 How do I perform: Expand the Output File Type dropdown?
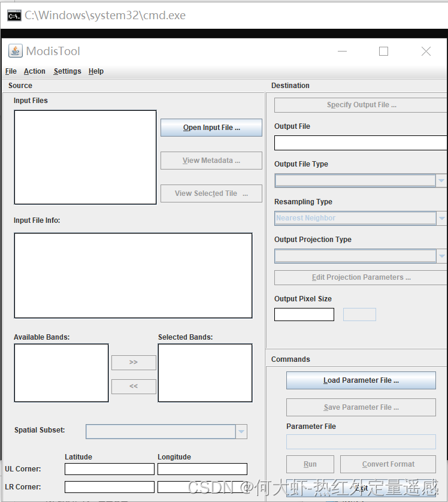click(441, 180)
